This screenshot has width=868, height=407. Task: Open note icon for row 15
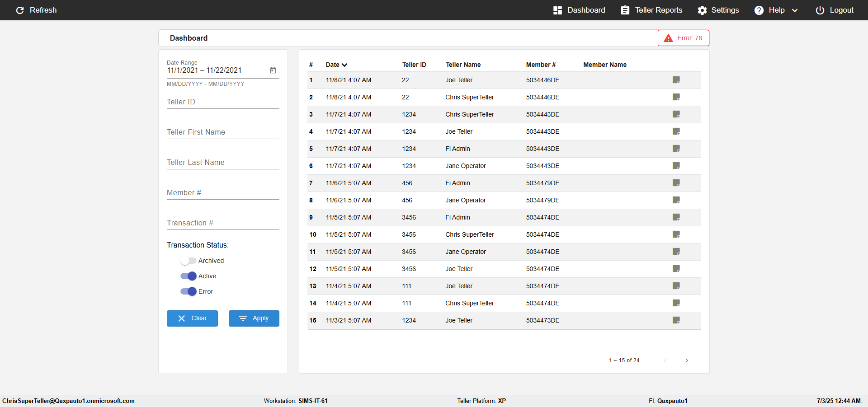pyautogui.click(x=676, y=320)
